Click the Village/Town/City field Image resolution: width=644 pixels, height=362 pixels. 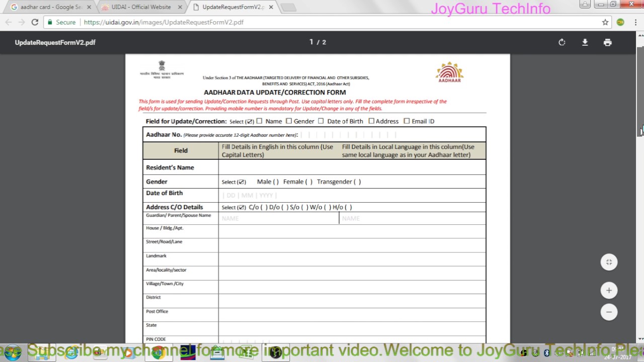pyautogui.click(x=352, y=287)
